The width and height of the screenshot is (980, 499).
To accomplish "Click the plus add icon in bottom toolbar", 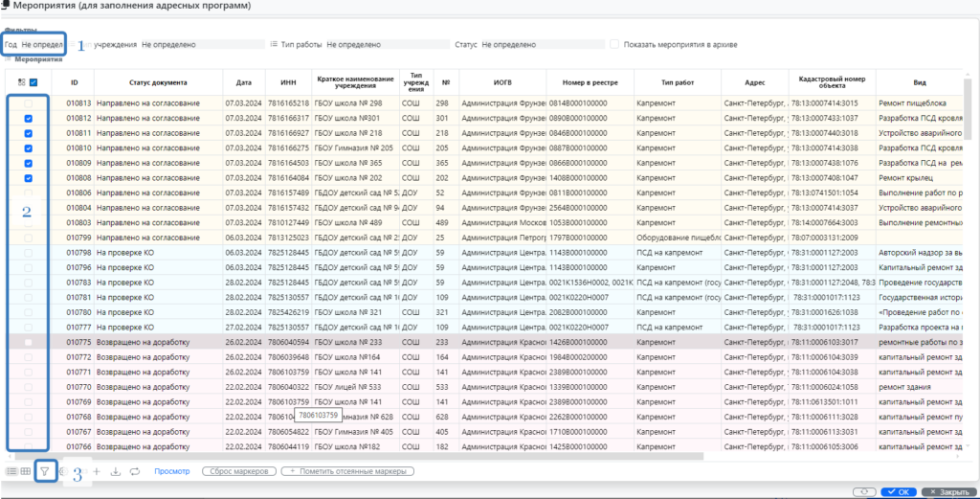I will (97, 471).
